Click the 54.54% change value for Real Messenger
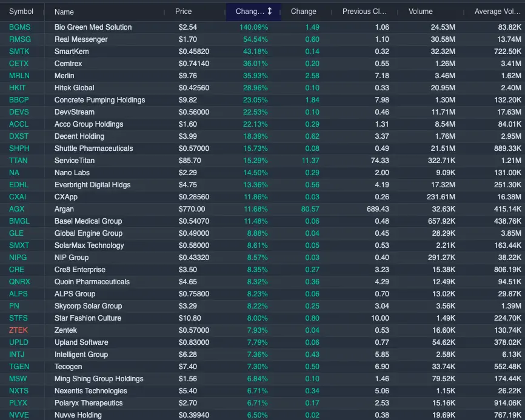525x420 pixels. [255, 39]
